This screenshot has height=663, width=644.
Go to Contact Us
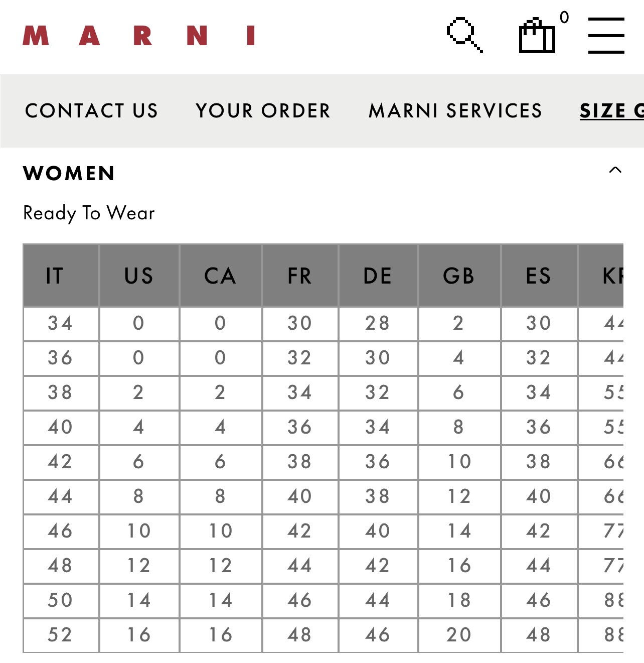point(92,110)
